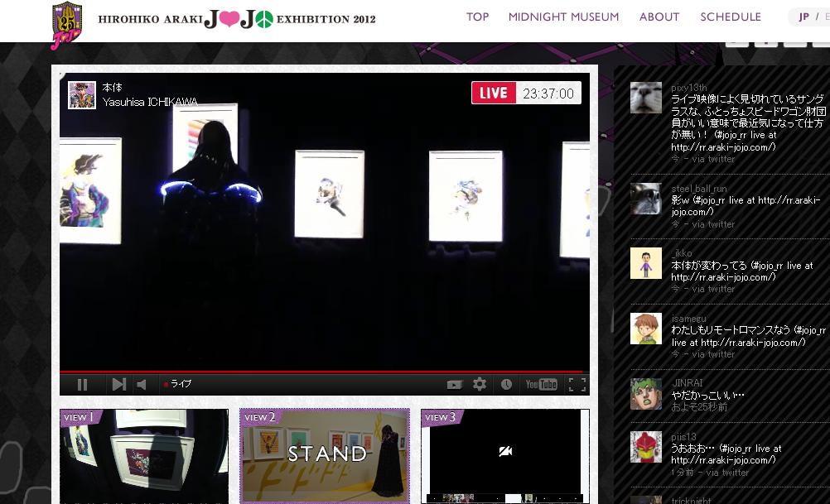This screenshot has height=504, width=830.
Task: Open the ABOUT page
Action: [659, 17]
